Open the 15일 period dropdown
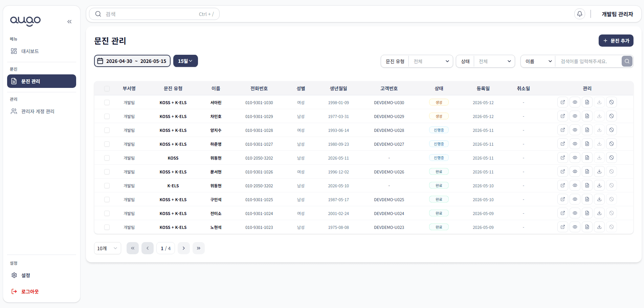The image size is (644, 308). click(x=185, y=61)
